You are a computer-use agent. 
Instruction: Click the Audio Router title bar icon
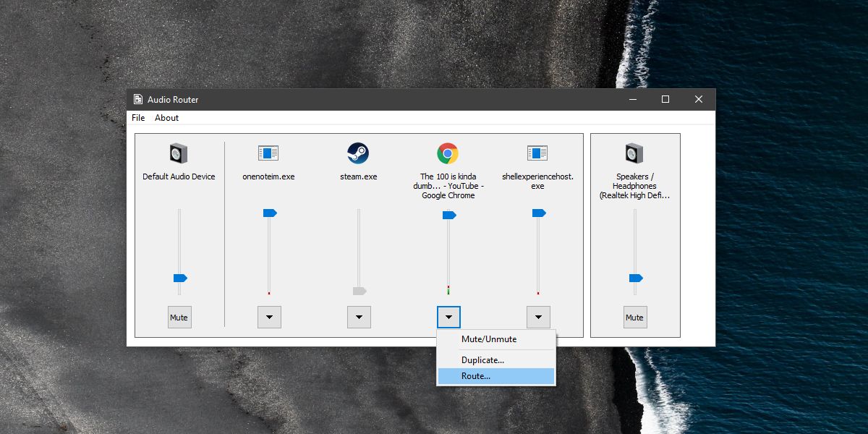coord(137,99)
